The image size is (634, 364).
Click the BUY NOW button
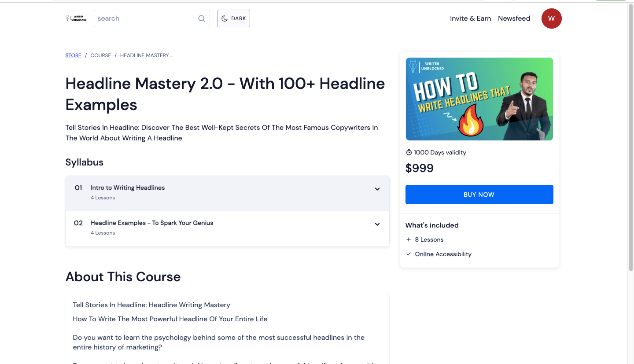(479, 195)
